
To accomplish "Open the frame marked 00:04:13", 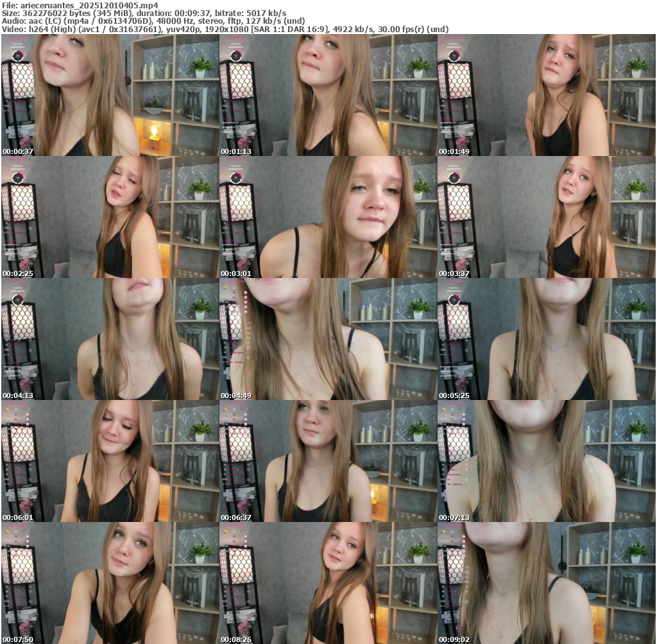I will (x=110, y=339).
